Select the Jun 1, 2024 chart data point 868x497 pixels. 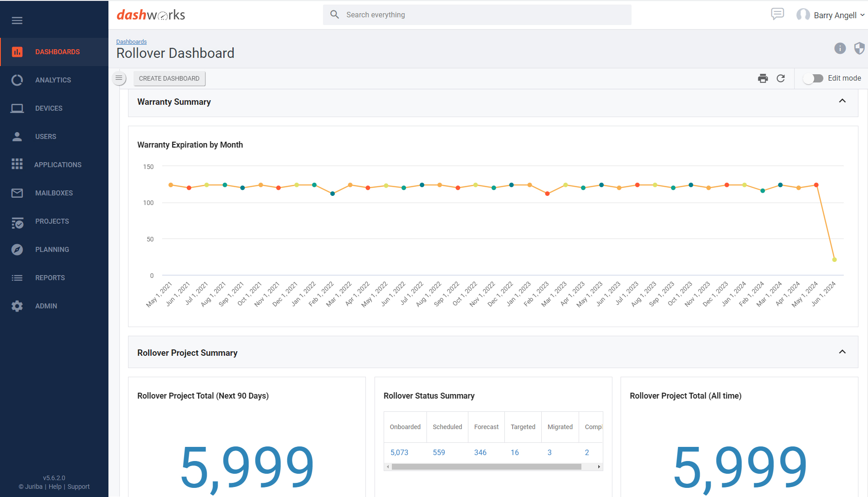point(834,260)
